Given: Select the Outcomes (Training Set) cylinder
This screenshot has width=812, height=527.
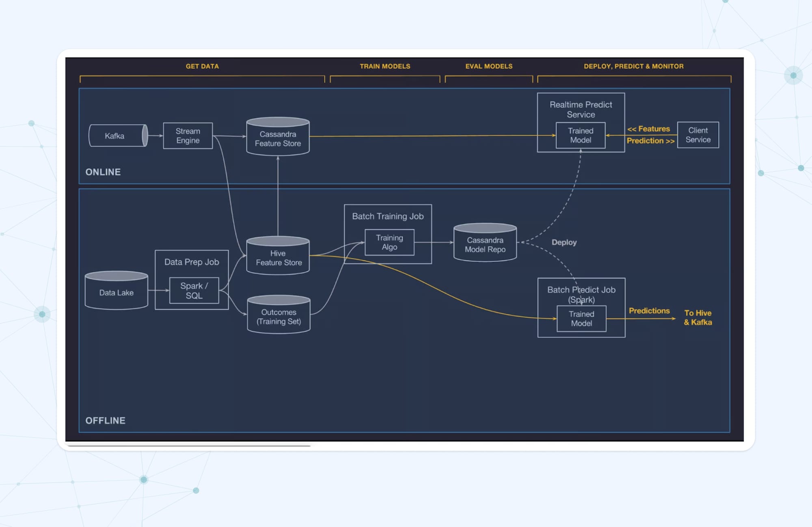Looking at the screenshot, I should 279,314.
